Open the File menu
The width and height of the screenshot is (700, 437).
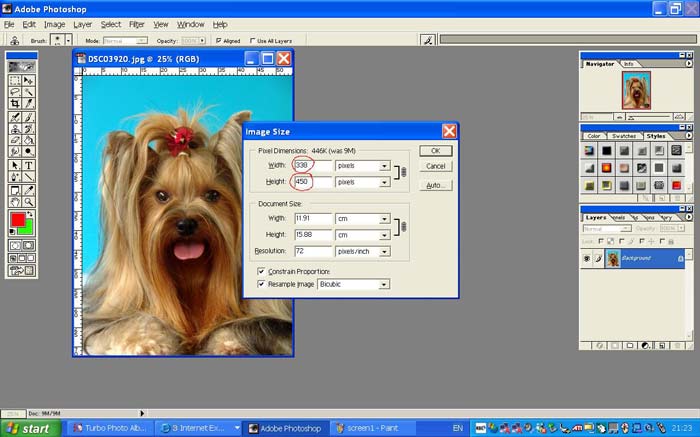pos(9,25)
